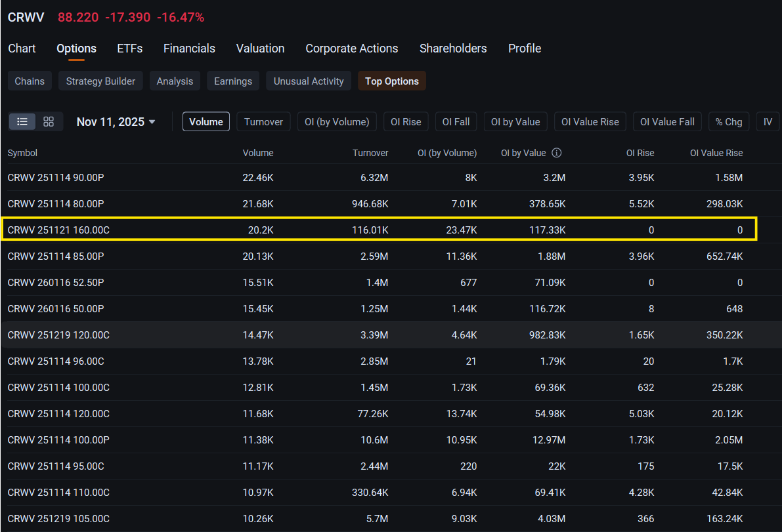Click the OI by Value info icon
Viewport: 782px width, 532px height.
[x=557, y=153]
